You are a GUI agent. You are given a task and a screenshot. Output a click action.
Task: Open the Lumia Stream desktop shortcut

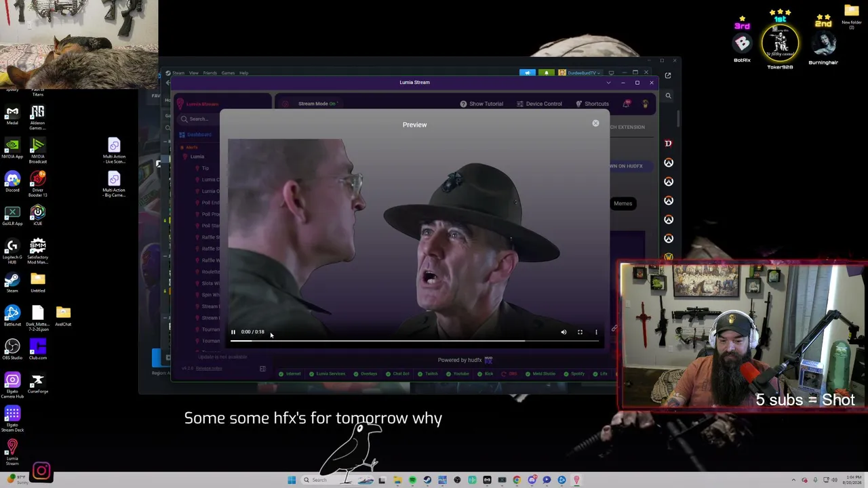(x=12, y=452)
